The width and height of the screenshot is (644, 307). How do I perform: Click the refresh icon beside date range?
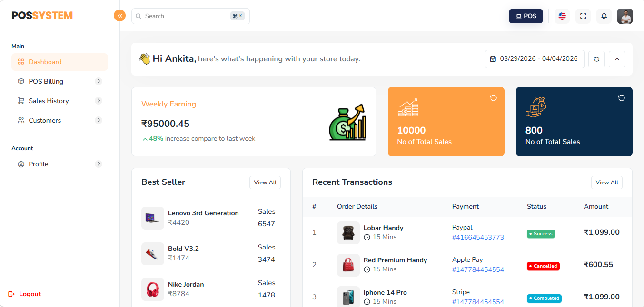pyautogui.click(x=596, y=59)
